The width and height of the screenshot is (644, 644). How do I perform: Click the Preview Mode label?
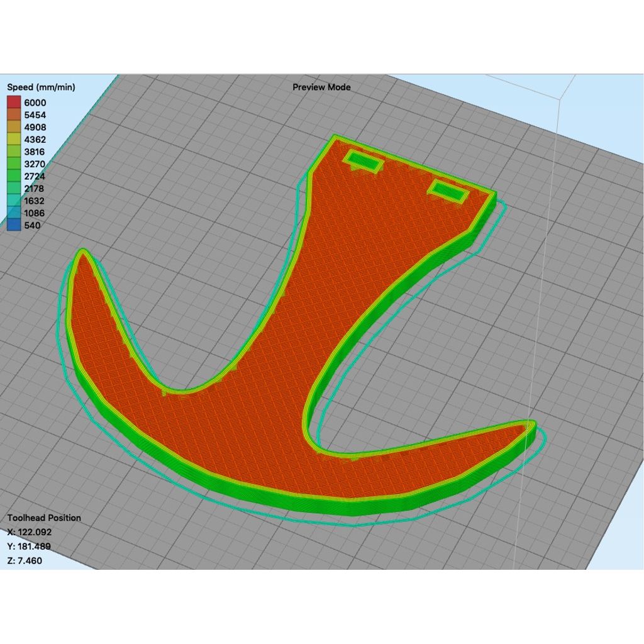click(321, 87)
